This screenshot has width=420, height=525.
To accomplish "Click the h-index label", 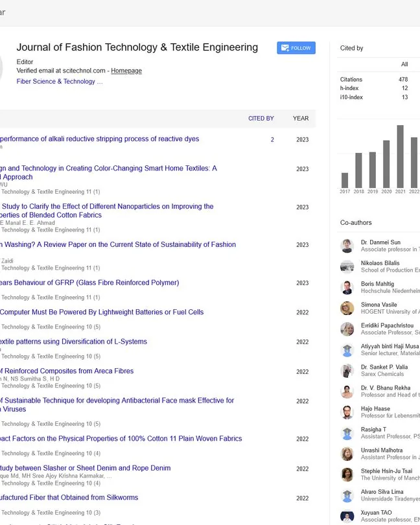I will (349, 88).
